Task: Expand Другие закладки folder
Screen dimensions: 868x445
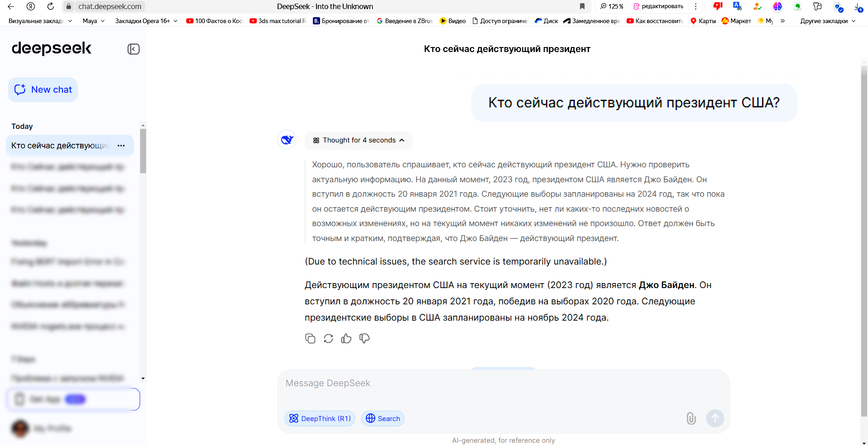Action: pos(828,21)
